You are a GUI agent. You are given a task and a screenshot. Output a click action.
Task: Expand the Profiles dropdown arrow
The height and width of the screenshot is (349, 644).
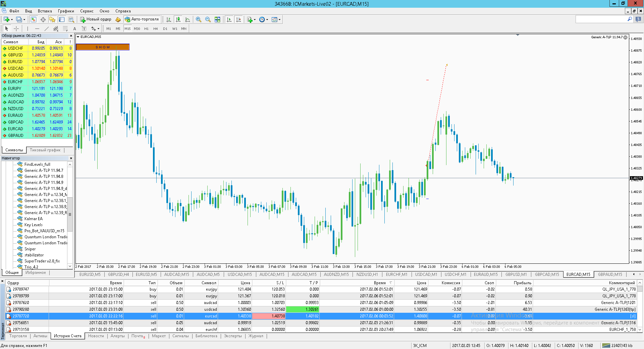[x=24, y=20]
